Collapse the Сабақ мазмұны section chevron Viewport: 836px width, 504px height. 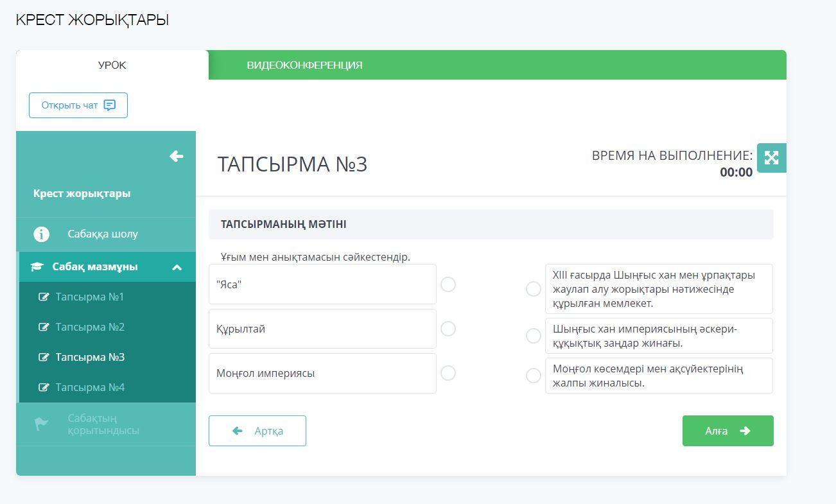(x=177, y=267)
